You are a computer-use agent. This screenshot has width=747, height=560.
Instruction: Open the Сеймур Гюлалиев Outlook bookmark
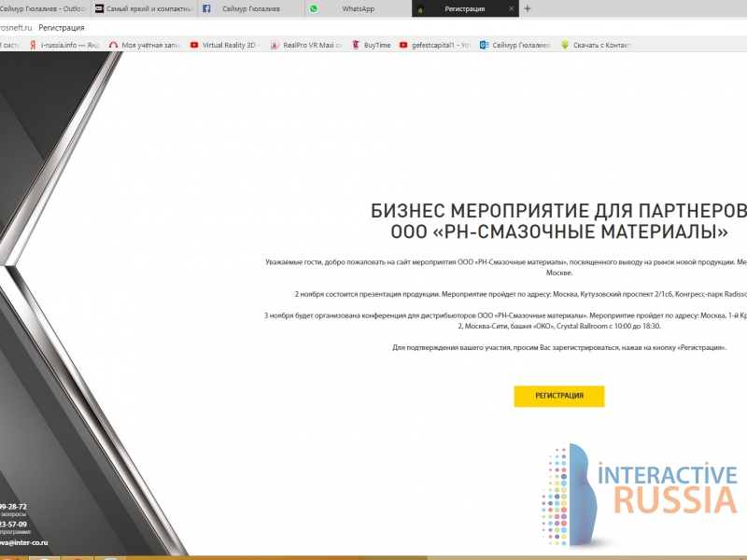515,45
